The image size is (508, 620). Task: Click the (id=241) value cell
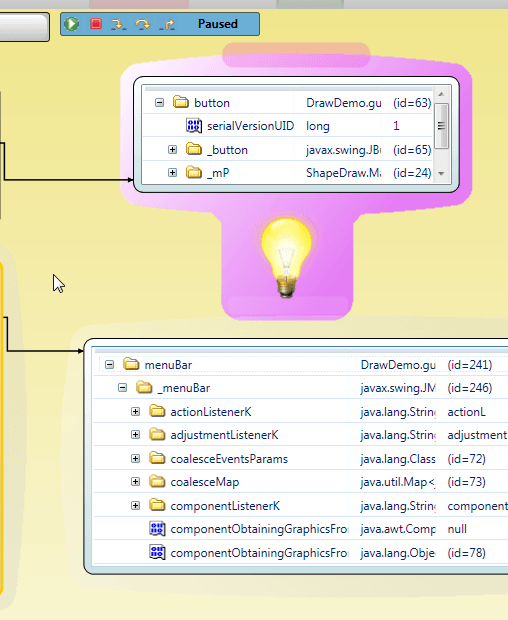coord(470,365)
